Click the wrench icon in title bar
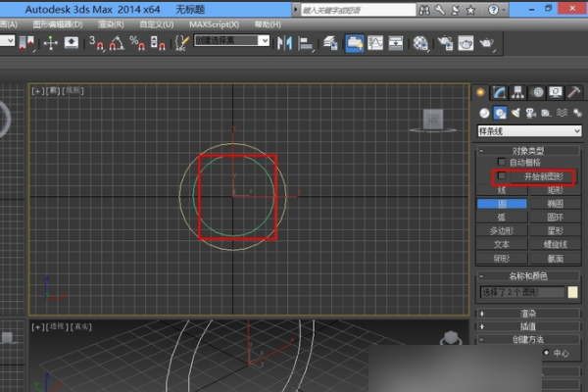Viewport: 588px width, 392px height. tap(439, 10)
